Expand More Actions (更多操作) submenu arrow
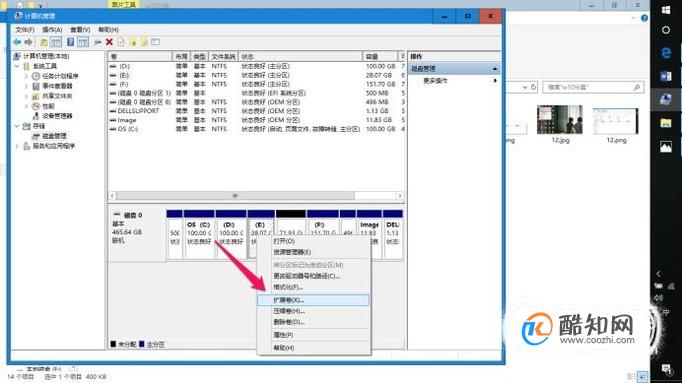Viewport: 682px width, 383px height. (x=495, y=81)
